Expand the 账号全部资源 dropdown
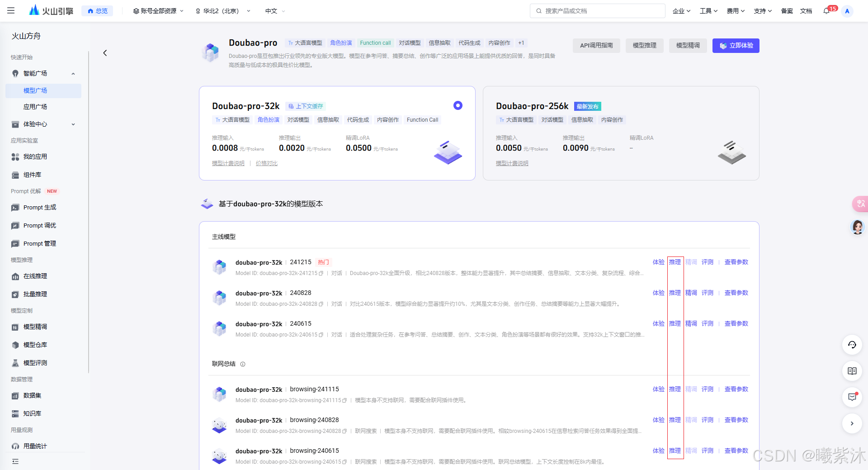The width and height of the screenshot is (868, 470). pyautogui.click(x=158, y=11)
